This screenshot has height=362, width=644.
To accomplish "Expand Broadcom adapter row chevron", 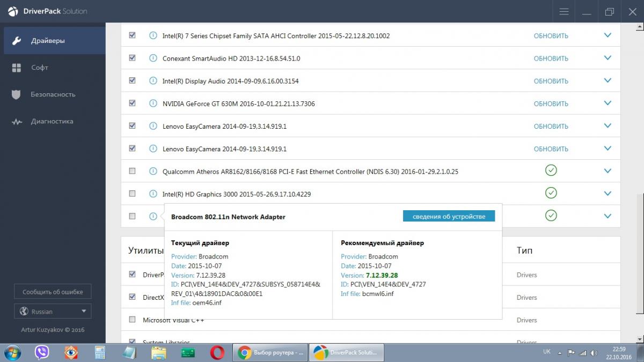I will click(608, 216).
